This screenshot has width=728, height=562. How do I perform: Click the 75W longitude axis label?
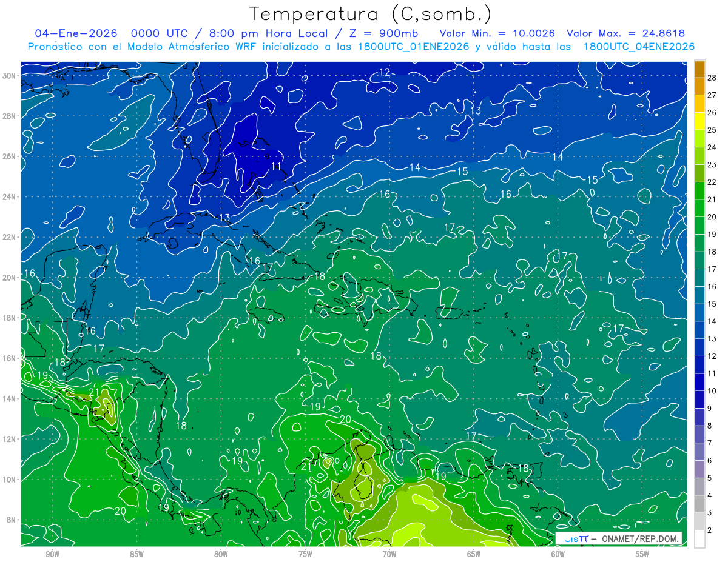(305, 554)
